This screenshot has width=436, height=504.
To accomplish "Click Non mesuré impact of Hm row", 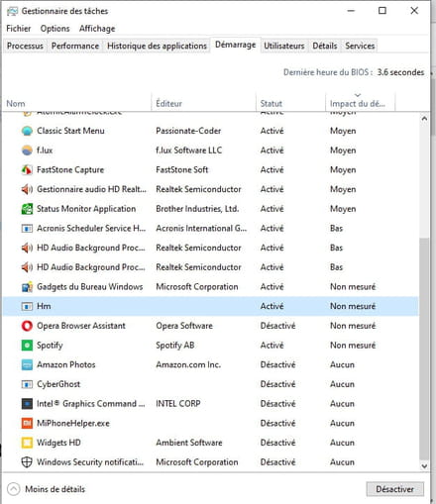I will (x=353, y=306).
